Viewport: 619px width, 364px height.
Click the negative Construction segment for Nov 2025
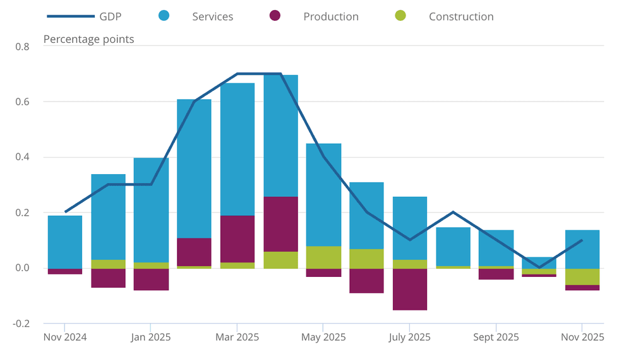[x=582, y=276]
